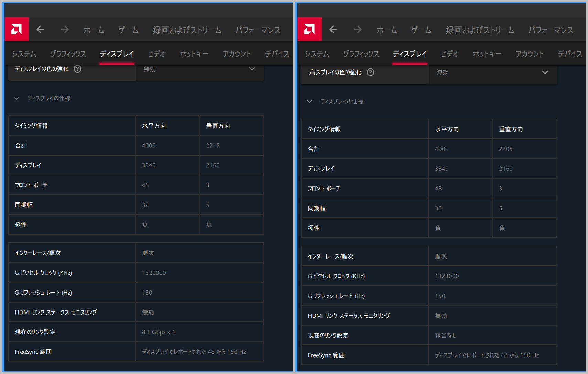Open 録画およびストリーム in the left window
Image resolution: width=588 pixels, height=374 pixels.
pyautogui.click(x=187, y=30)
